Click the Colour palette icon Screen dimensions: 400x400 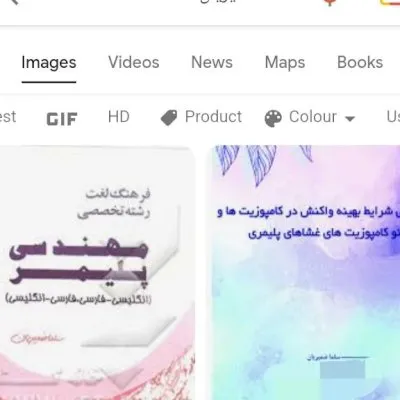tap(273, 118)
